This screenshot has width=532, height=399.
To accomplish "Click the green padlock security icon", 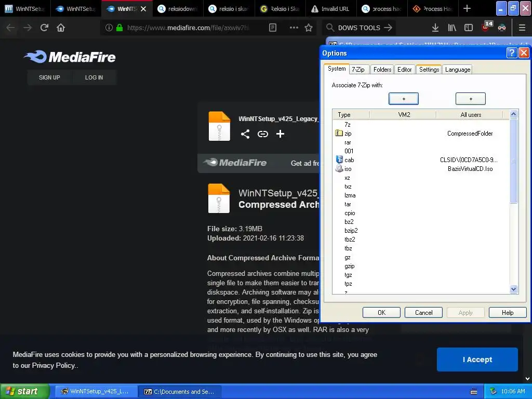I will pyautogui.click(x=119, y=28).
